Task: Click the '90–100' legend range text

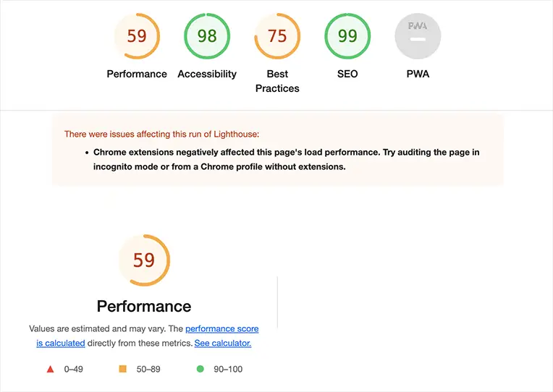Action: pos(227,369)
